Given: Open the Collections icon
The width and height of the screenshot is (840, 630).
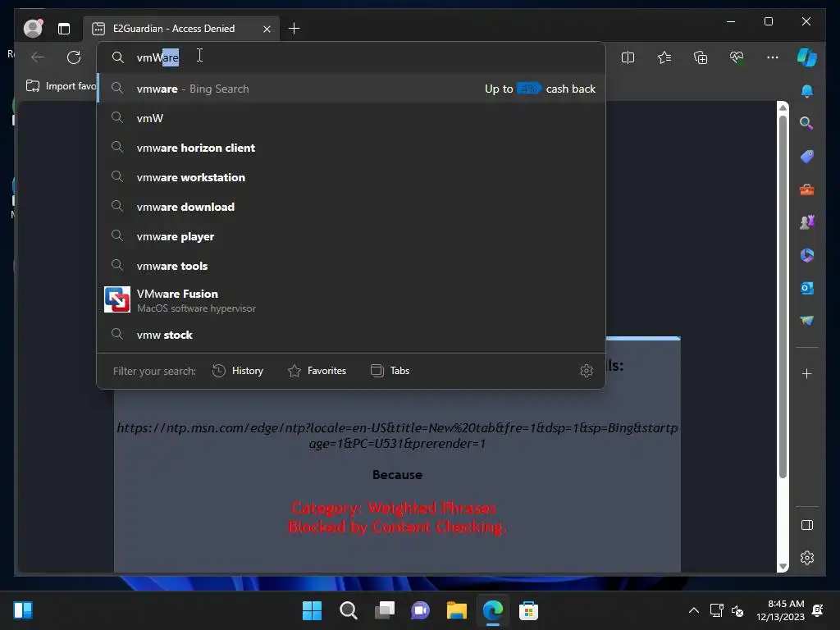Looking at the screenshot, I should (701, 57).
